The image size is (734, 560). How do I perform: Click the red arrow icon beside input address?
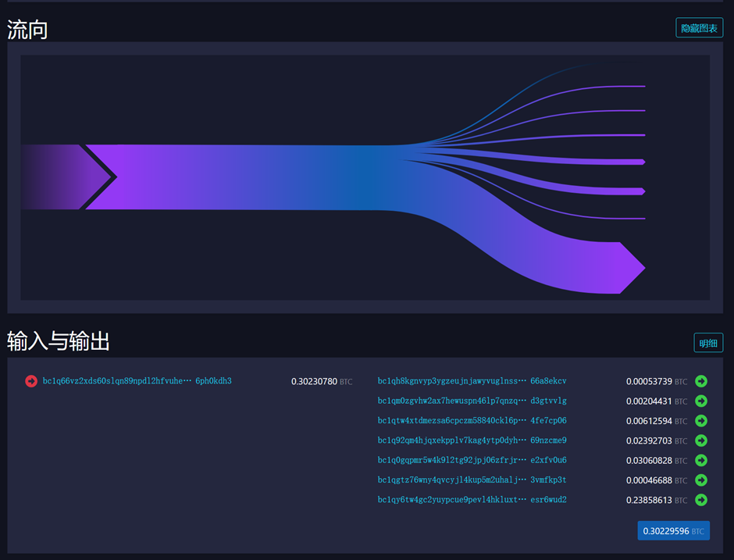31,381
